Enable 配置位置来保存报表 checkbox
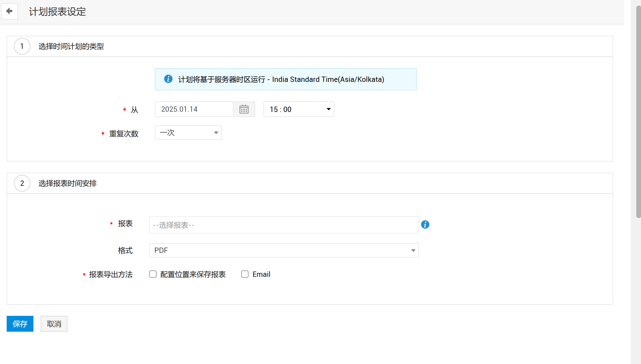 point(153,274)
